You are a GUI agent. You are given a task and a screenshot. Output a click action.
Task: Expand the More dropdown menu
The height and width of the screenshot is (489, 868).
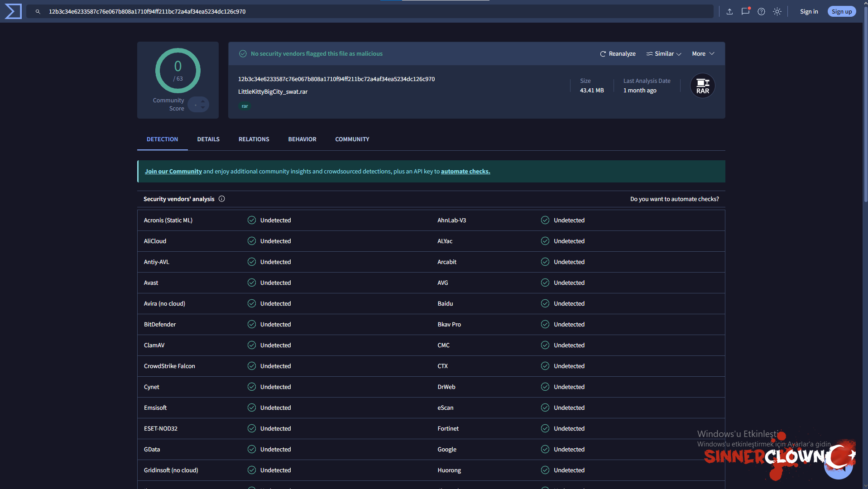point(703,54)
